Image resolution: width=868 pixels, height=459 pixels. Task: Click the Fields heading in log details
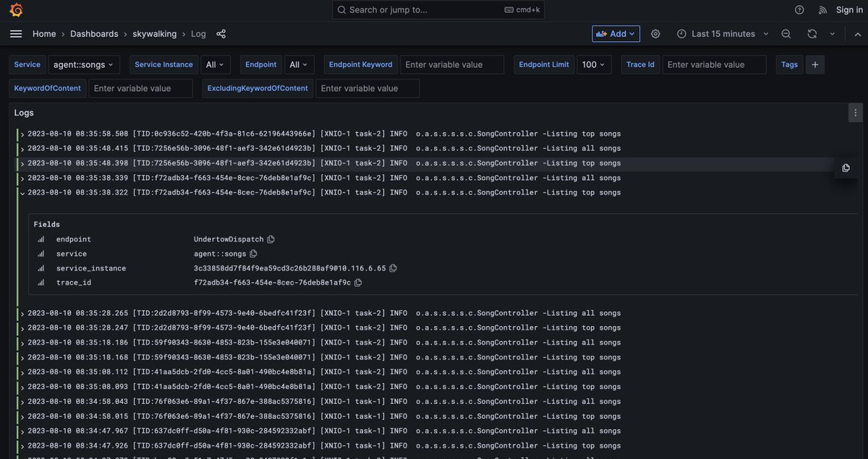[47, 225]
